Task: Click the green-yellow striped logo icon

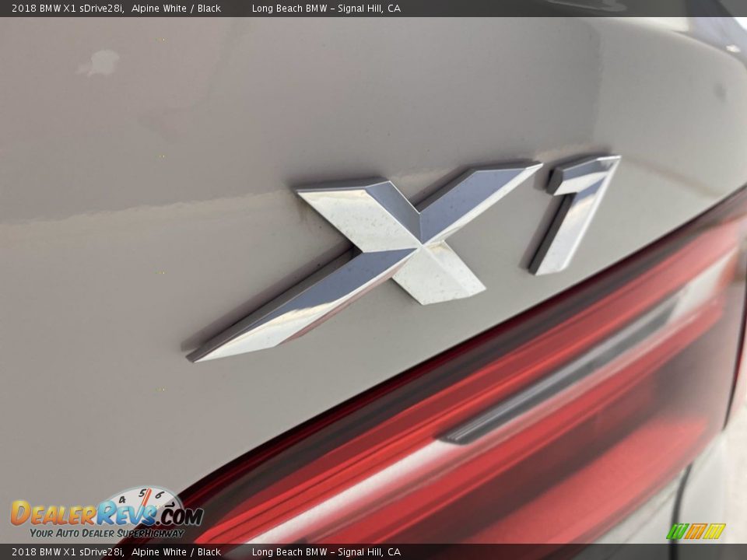Action: click(x=696, y=531)
